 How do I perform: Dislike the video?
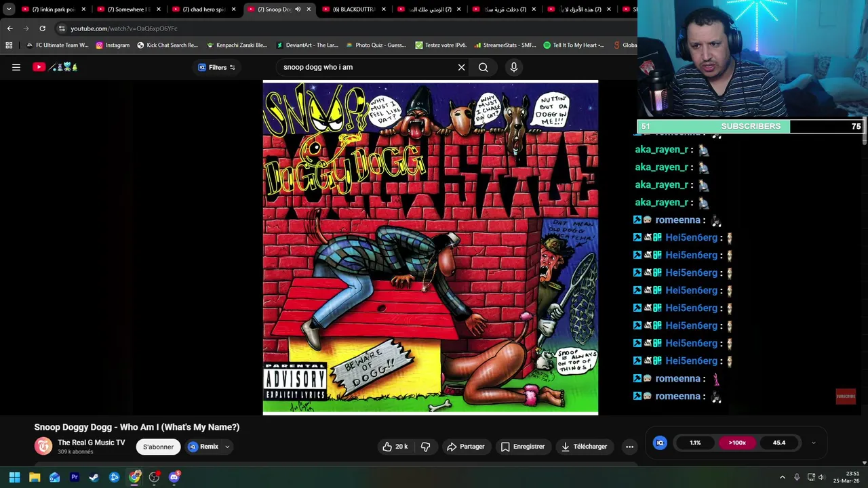426,447
